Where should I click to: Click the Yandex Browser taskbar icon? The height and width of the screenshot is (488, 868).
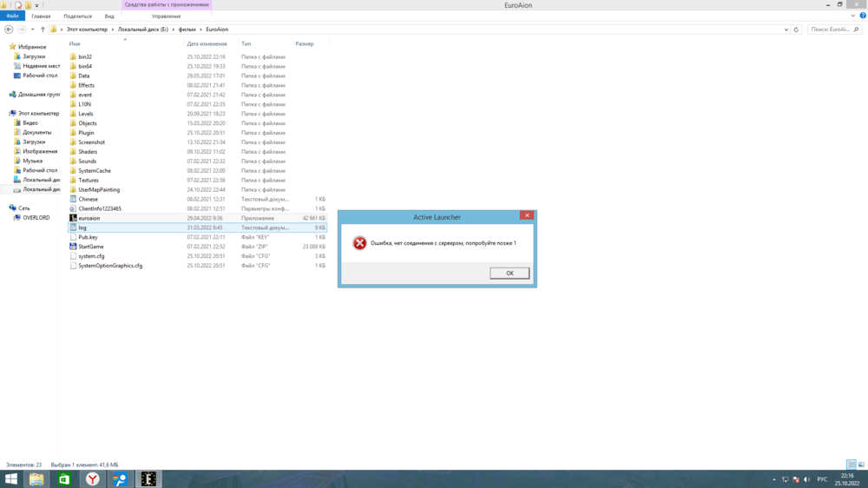pos(92,479)
